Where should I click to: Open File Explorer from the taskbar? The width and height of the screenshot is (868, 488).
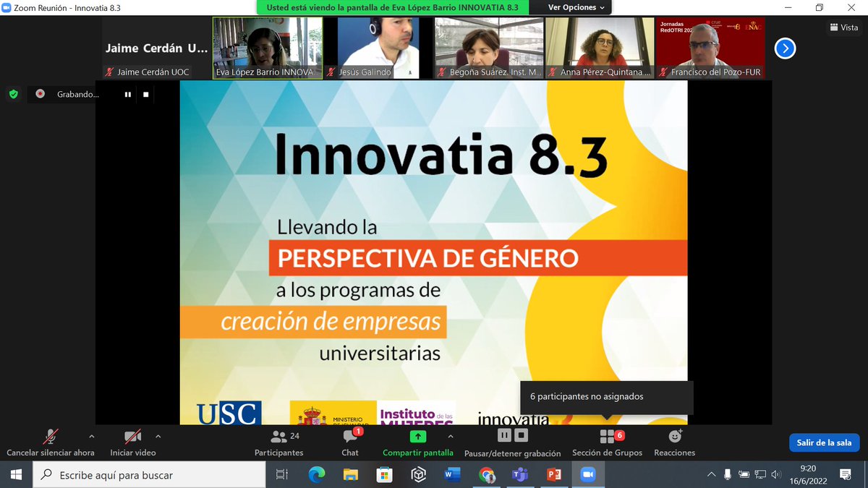point(351,475)
